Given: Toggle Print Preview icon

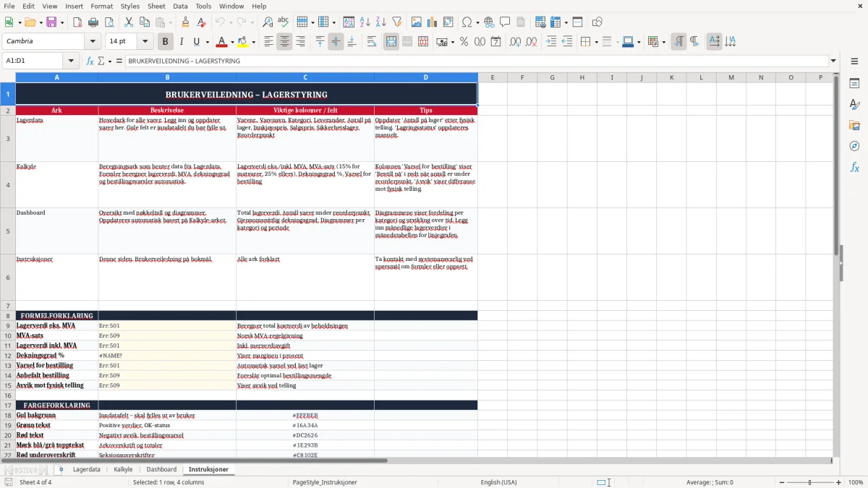Looking at the screenshot, I should pos(109,22).
